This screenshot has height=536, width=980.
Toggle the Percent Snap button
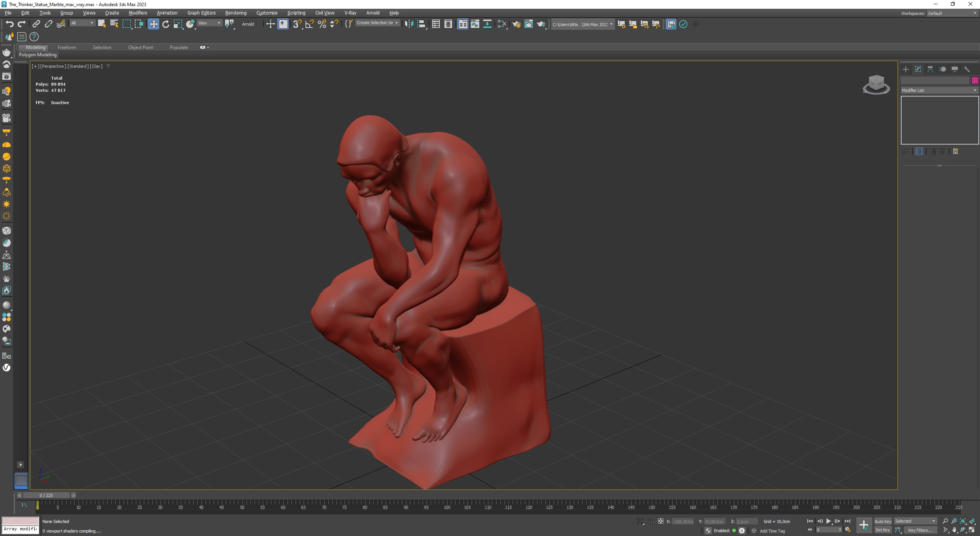click(322, 24)
